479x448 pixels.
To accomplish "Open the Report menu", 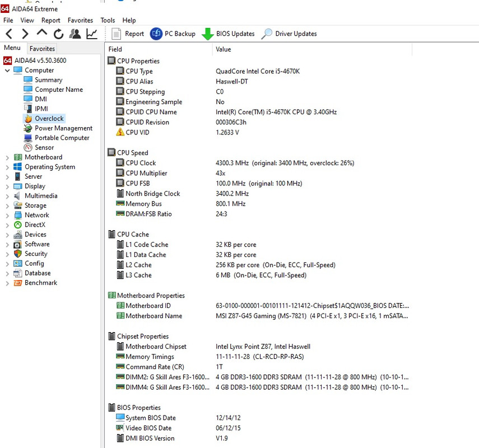I will [51, 21].
